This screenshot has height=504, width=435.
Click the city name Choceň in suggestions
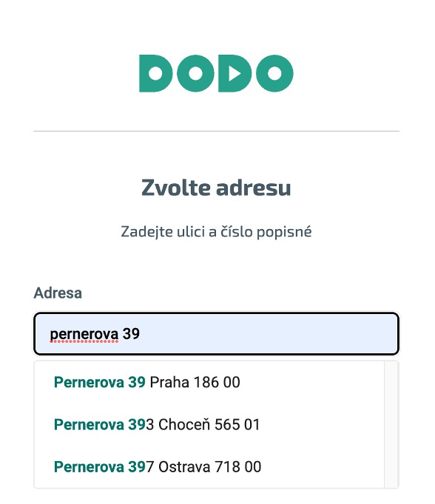184,425
